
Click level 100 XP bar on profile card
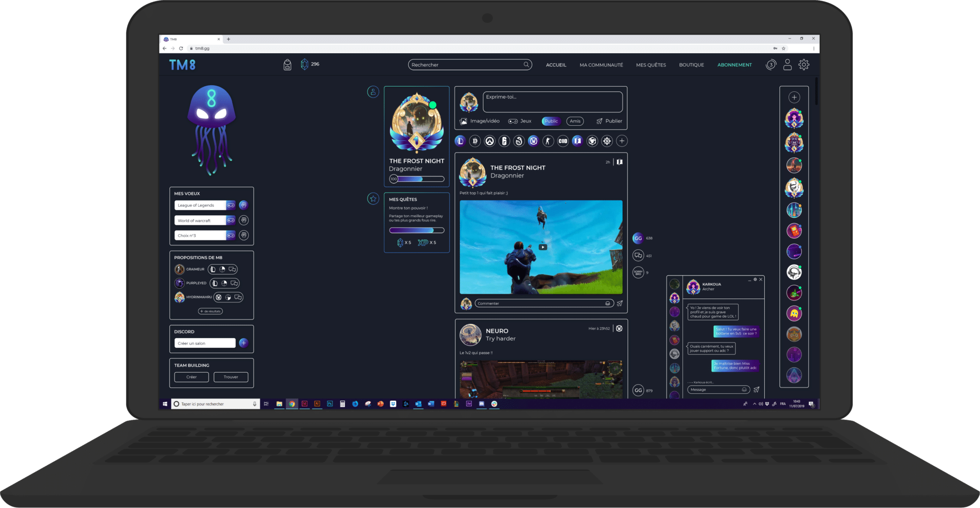click(x=417, y=179)
